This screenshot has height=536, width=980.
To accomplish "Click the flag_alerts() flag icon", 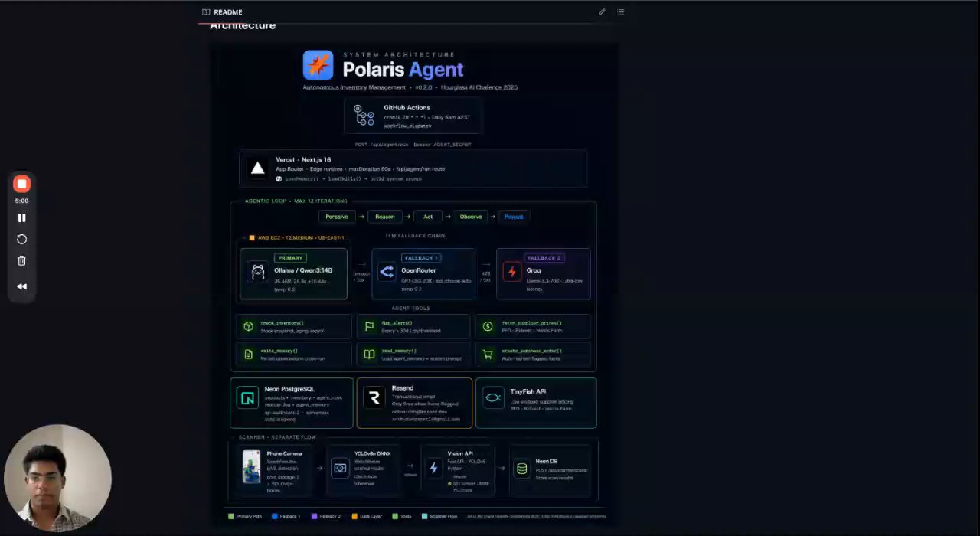I will tap(369, 326).
